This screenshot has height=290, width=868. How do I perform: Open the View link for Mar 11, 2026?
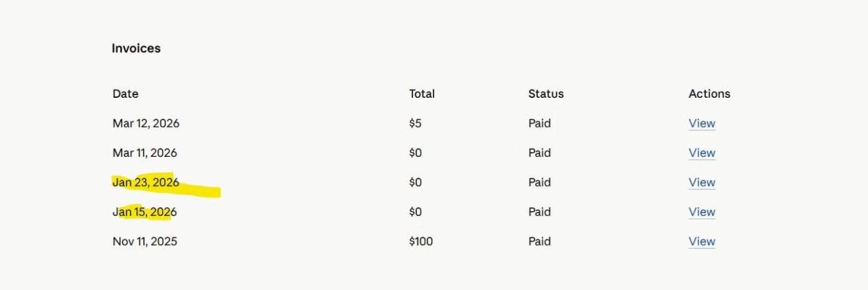[702, 153]
